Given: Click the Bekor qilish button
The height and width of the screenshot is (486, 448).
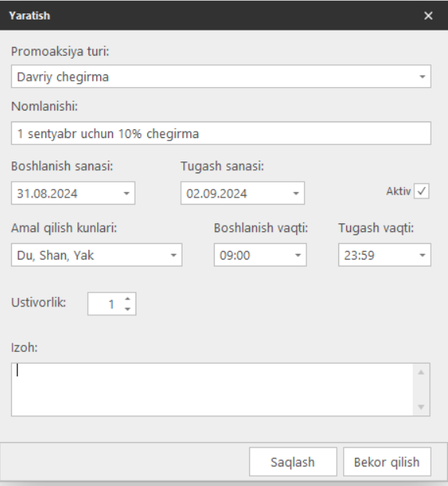Looking at the screenshot, I should pos(387,462).
